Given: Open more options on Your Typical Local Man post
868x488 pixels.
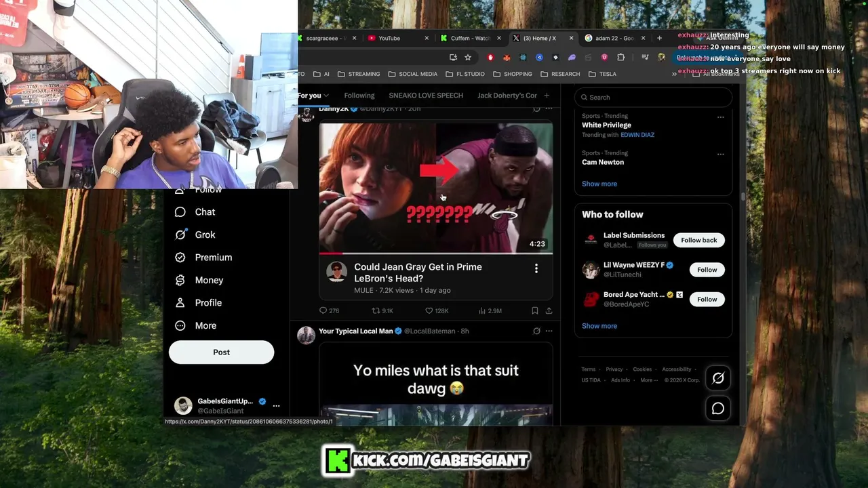Looking at the screenshot, I should (x=549, y=331).
